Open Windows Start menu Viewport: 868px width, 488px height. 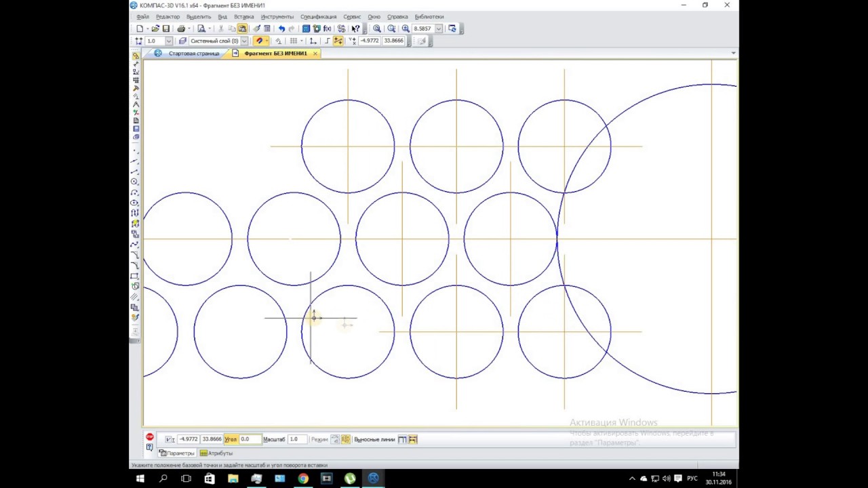(x=140, y=479)
